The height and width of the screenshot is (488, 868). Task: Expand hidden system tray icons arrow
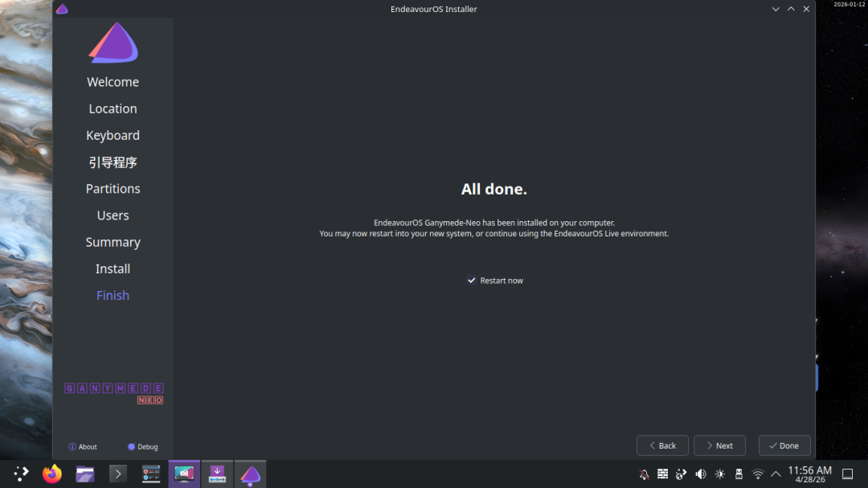[776, 474]
